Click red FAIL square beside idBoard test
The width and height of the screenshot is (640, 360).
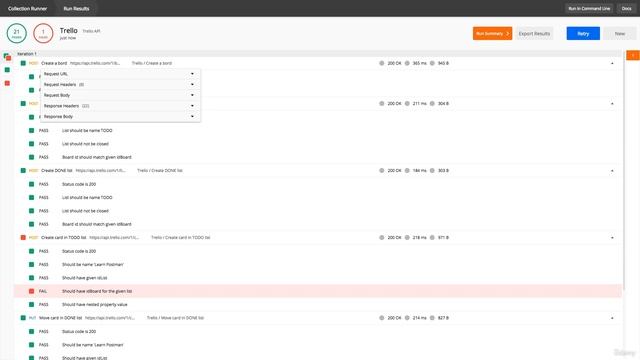coord(31,291)
